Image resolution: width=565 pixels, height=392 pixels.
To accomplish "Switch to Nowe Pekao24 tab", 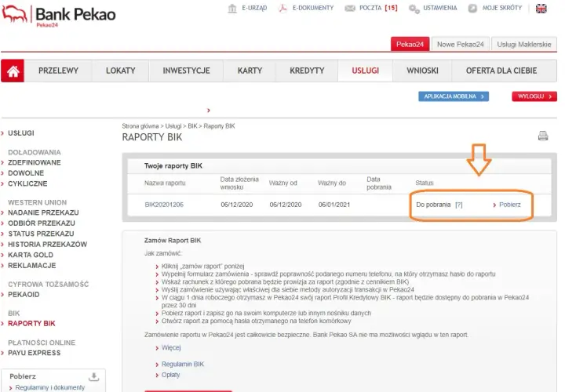I will [x=460, y=44].
